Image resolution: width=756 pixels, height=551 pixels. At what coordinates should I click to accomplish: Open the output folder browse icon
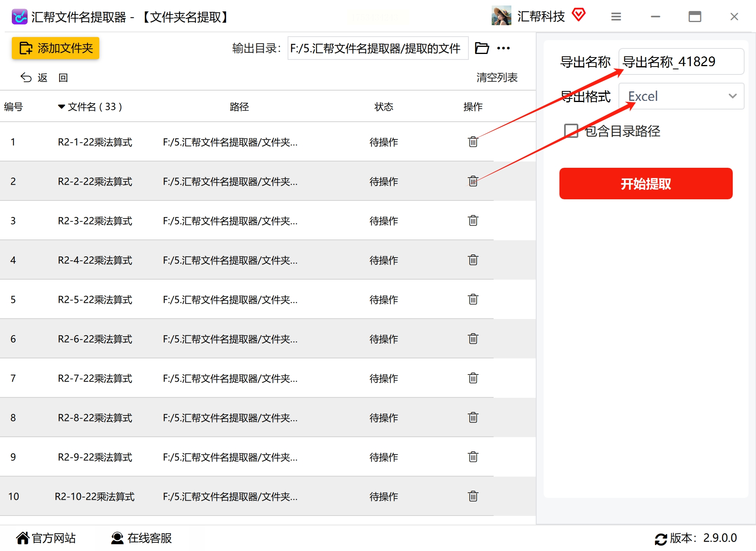[481, 48]
